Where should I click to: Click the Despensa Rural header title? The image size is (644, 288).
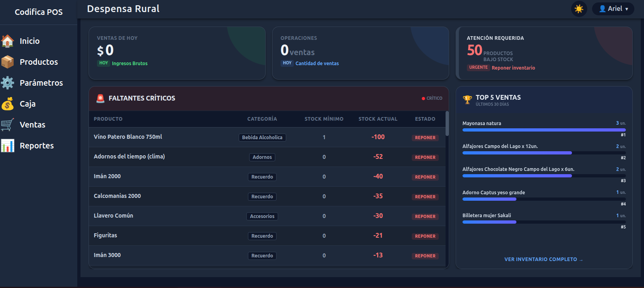tap(123, 9)
